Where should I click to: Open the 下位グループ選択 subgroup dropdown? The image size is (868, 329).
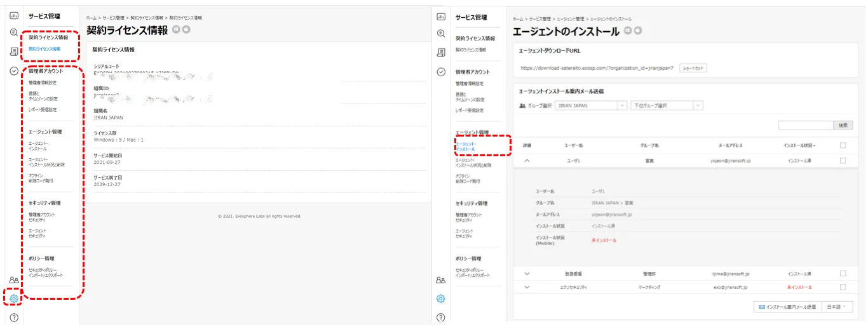coord(667,105)
